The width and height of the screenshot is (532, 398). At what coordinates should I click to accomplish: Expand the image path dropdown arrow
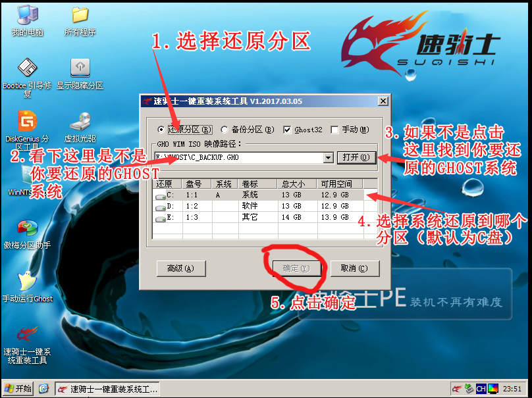coord(328,157)
